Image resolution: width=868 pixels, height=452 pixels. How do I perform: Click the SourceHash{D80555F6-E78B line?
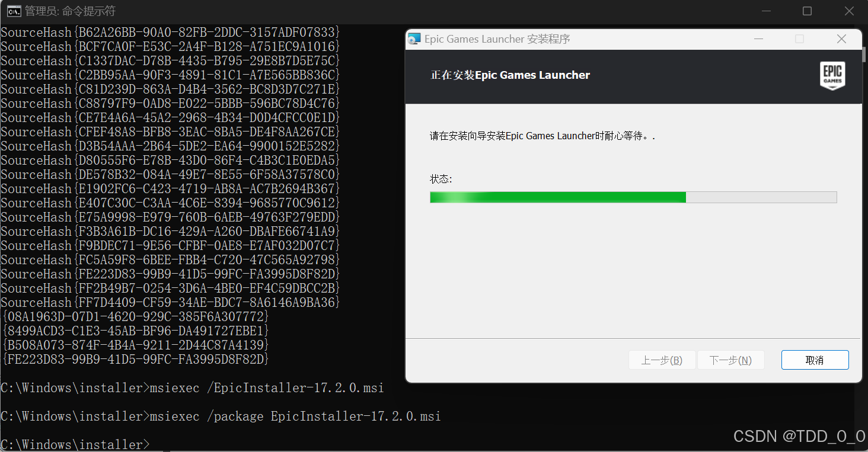171,161
